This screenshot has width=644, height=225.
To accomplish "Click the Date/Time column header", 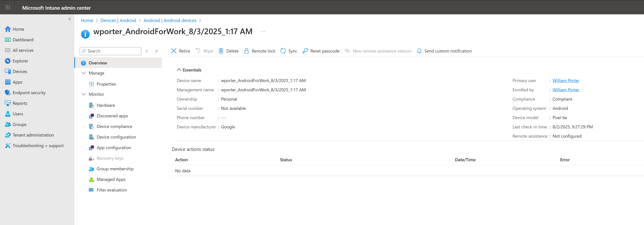I will pyautogui.click(x=465, y=159).
